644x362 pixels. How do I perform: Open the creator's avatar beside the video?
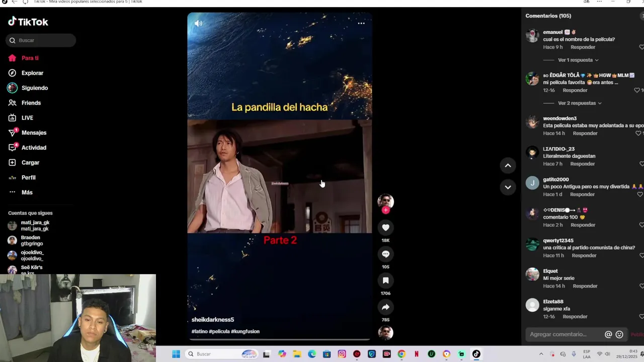click(x=385, y=201)
